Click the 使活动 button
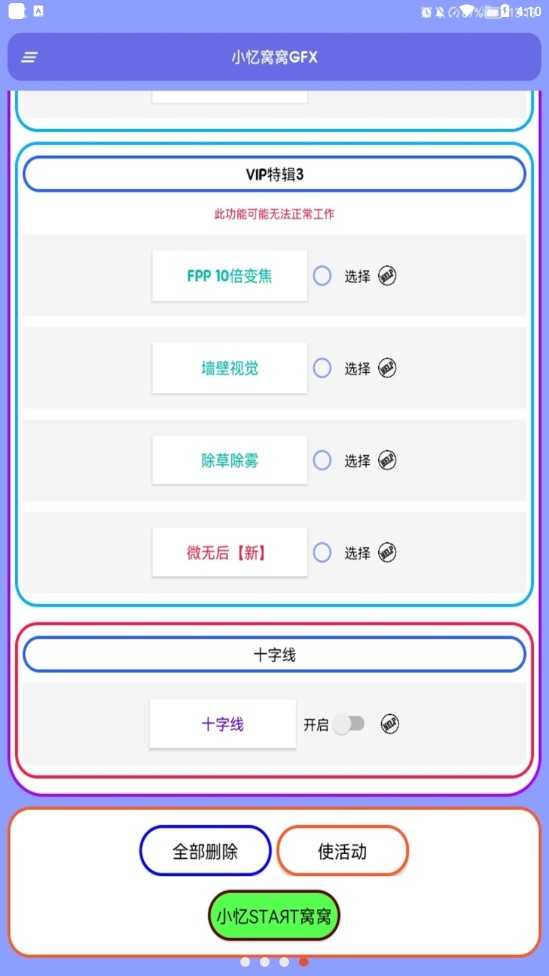The width and height of the screenshot is (549, 976). [x=342, y=851]
